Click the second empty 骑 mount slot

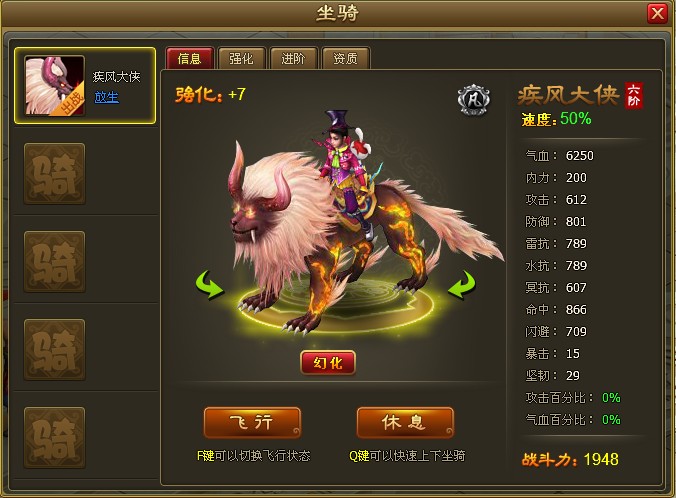54,262
